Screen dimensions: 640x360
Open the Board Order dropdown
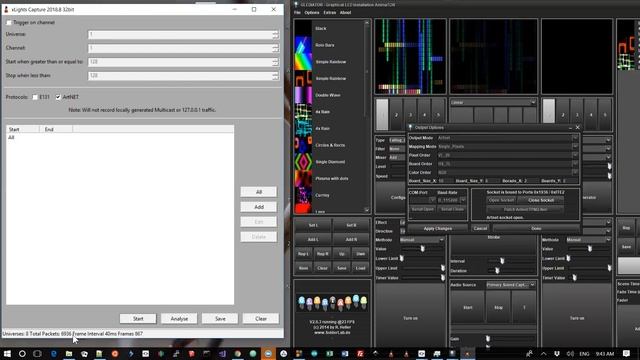[575, 164]
